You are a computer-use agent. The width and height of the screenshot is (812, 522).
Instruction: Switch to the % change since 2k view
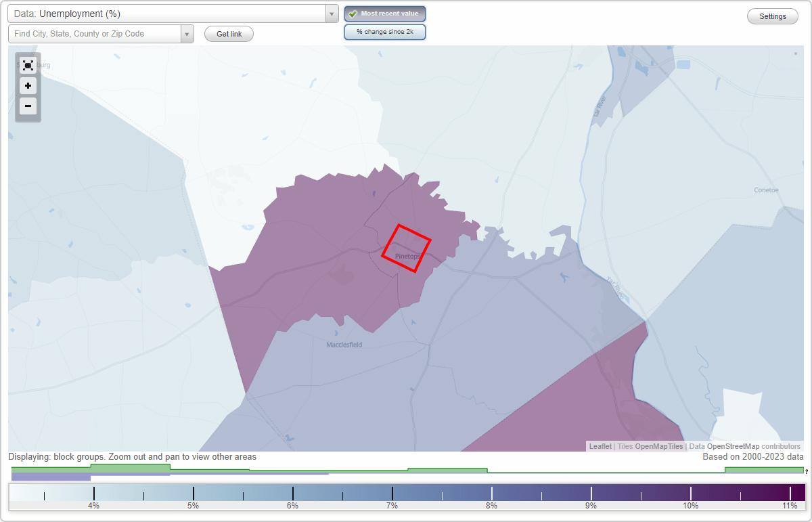click(x=385, y=31)
